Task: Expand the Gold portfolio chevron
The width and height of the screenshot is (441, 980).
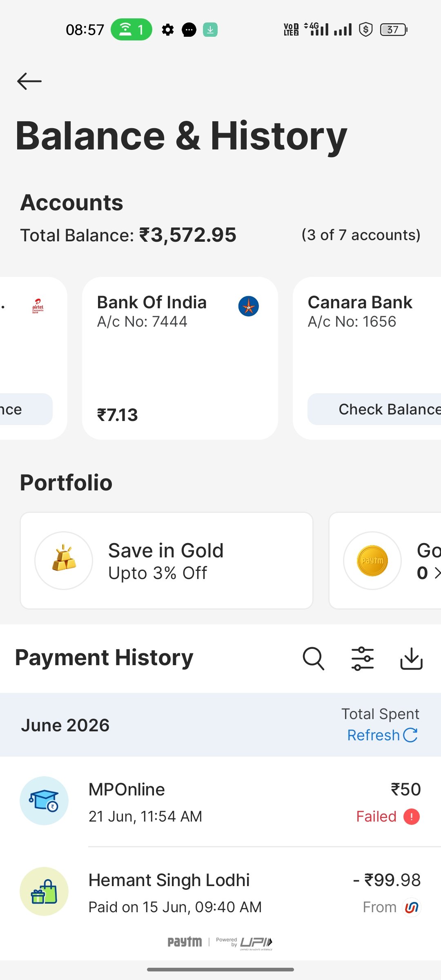Action: 437,573
